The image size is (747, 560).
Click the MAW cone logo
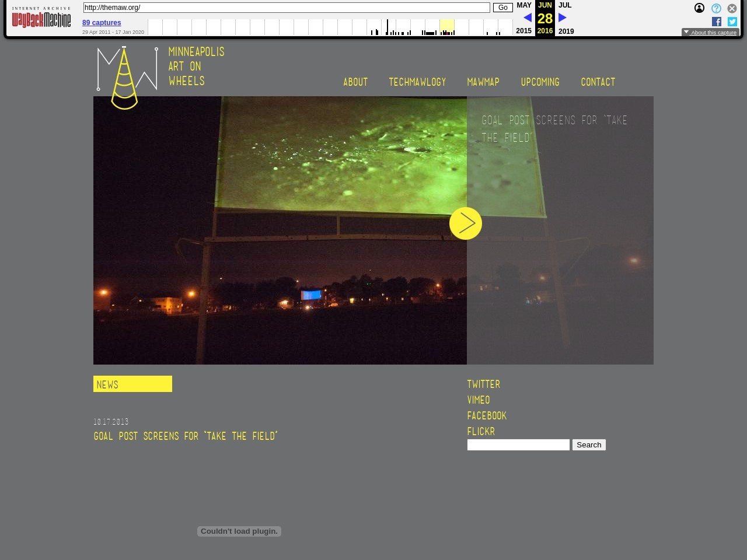pos(127,78)
